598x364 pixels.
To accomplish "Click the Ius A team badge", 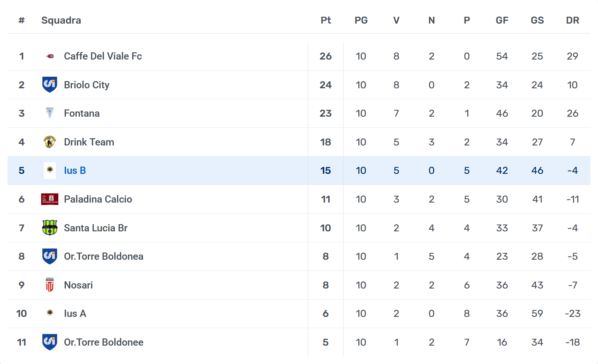I will click(50, 313).
